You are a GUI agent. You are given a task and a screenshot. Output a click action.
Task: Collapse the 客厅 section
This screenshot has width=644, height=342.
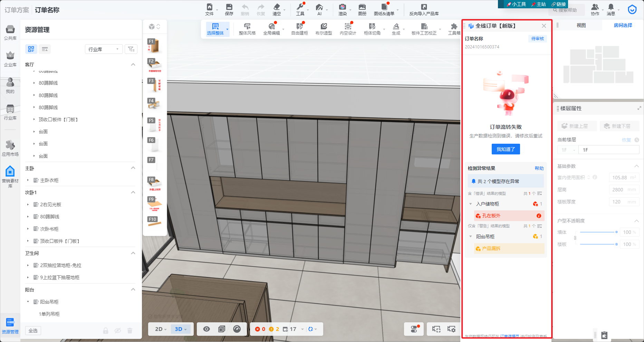133,65
